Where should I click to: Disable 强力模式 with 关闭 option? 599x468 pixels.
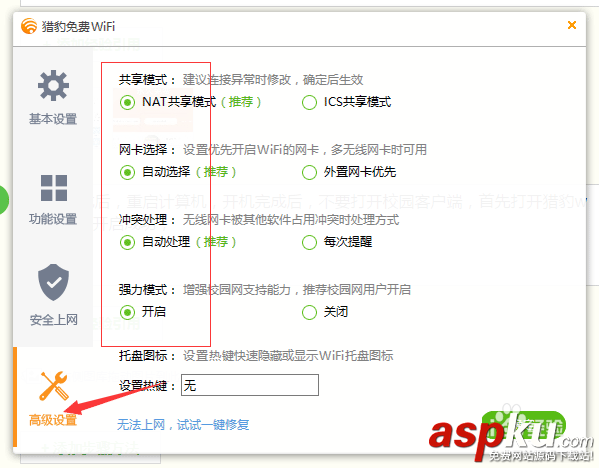pyautogui.click(x=309, y=312)
